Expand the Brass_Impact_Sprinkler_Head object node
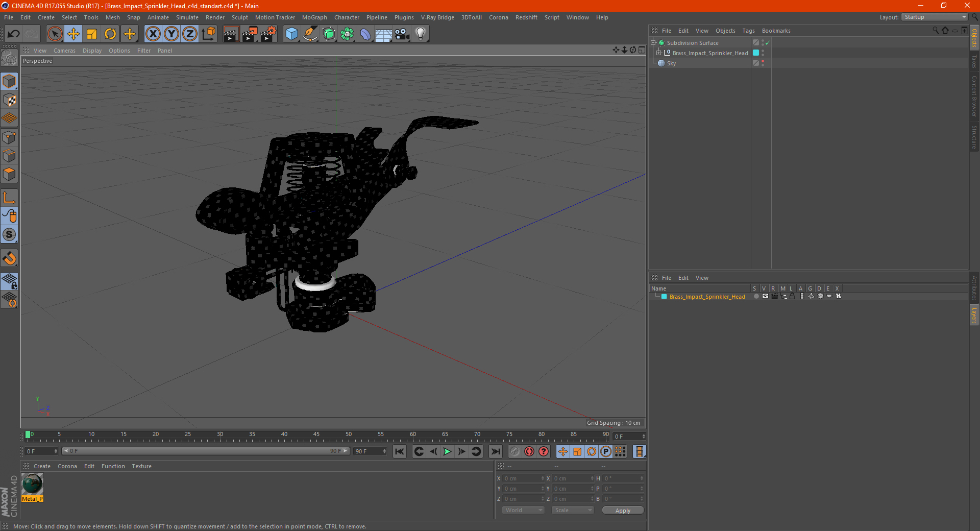Image resolution: width=980 pixels, height=531 pixels. [x=659, y=53]
